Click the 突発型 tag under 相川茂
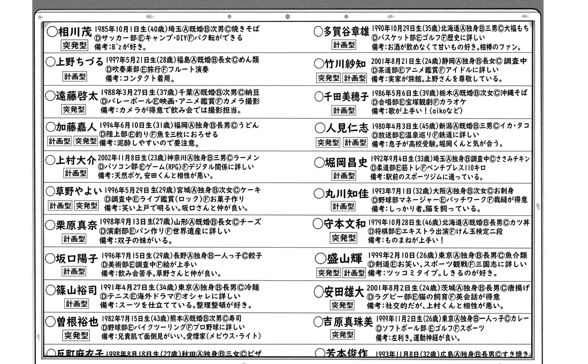The image size is (588, 364). point(74,45)
